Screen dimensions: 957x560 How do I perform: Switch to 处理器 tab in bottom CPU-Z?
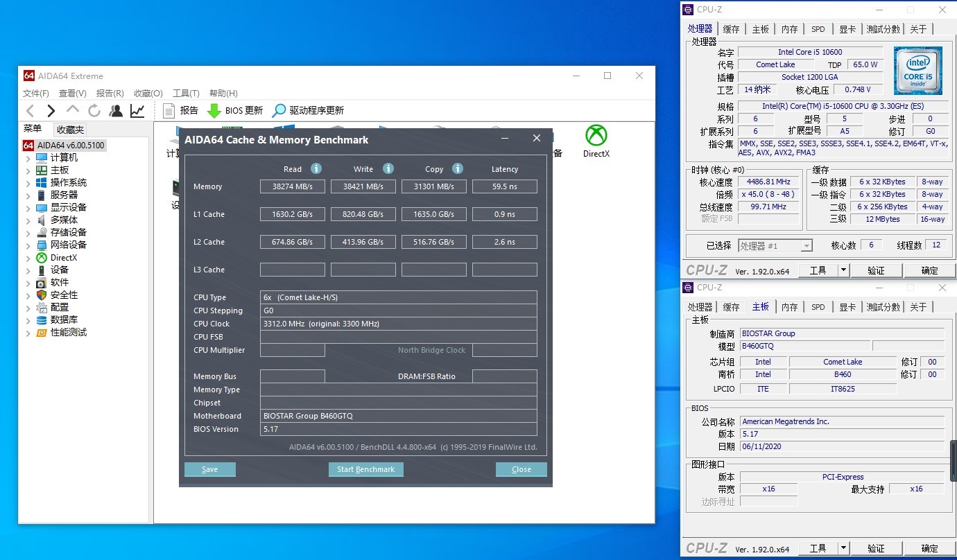(700, 307)
